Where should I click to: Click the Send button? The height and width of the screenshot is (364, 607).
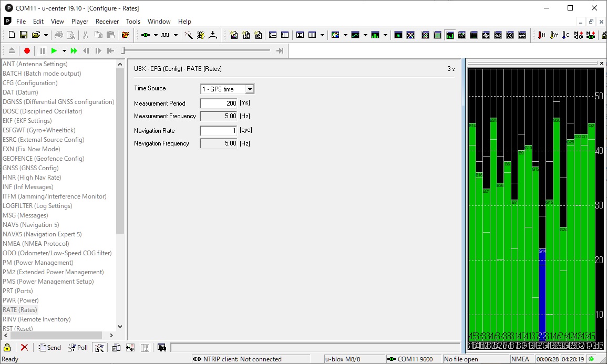tap(49, 348)
